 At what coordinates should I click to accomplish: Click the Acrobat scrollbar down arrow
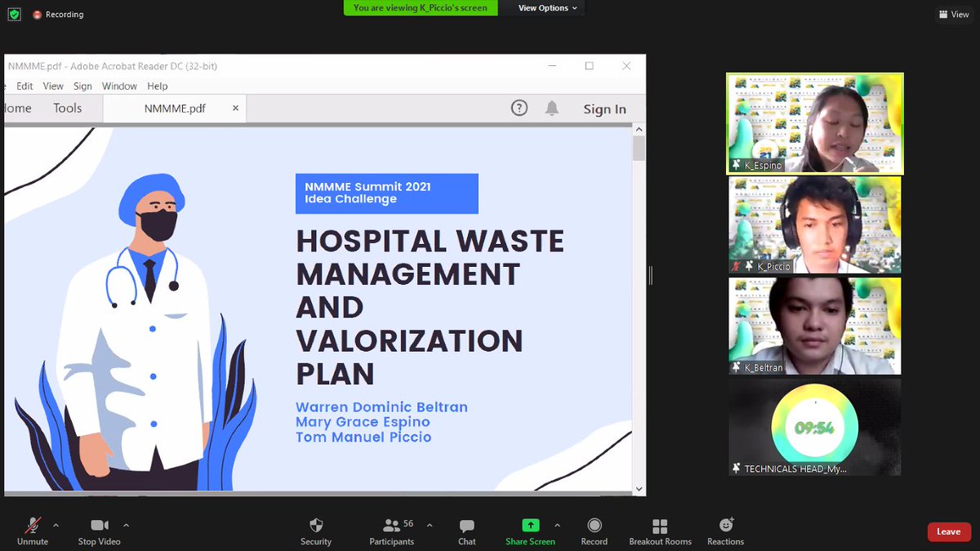639,488
